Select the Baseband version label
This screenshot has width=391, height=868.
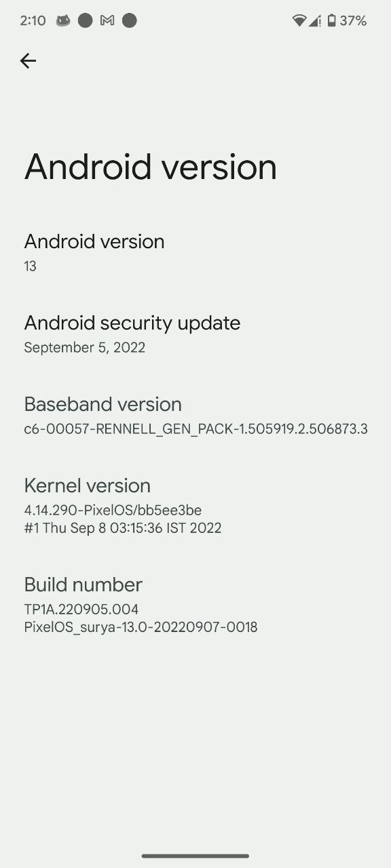pos(103,404)
